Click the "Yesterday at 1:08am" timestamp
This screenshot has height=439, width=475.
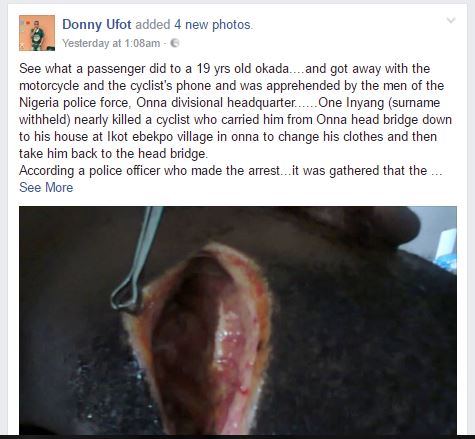click(x=111, y=43)
